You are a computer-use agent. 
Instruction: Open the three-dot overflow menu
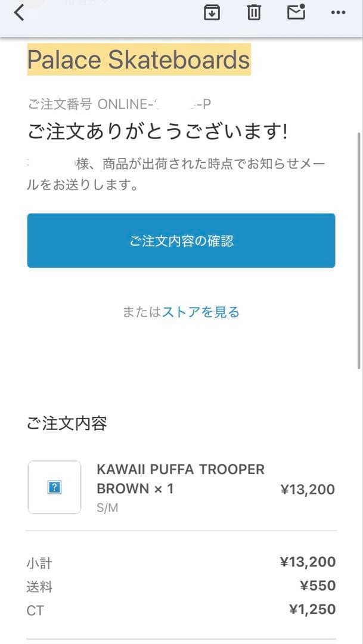click(337, 13)
